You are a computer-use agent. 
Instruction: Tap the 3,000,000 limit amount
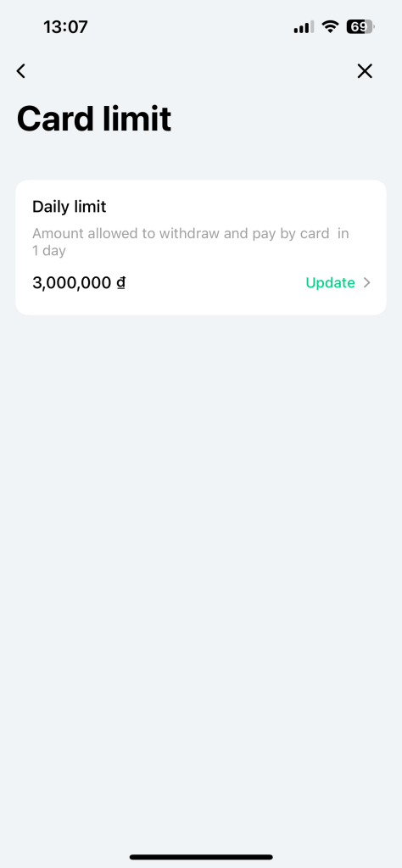click(72, 283)
